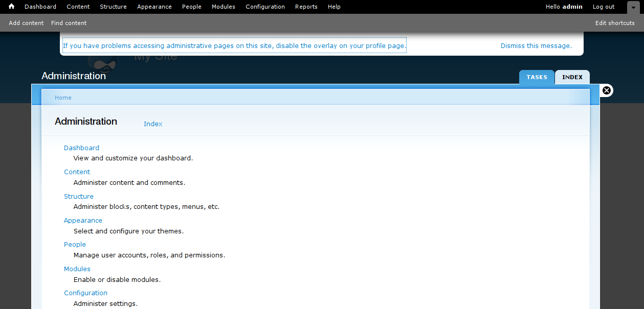Screen dimensions: 644x309
Task: Open the Structure link in the task list
Action: [79, 196]
